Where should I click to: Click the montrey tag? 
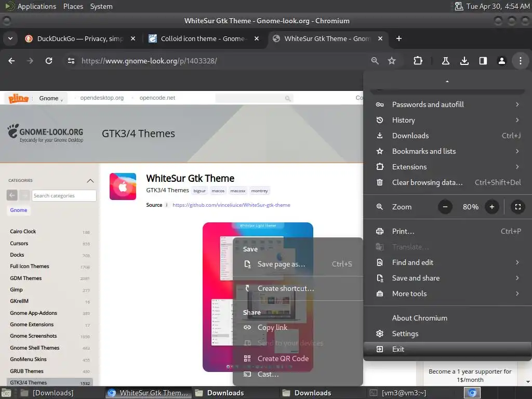(260, 191)
